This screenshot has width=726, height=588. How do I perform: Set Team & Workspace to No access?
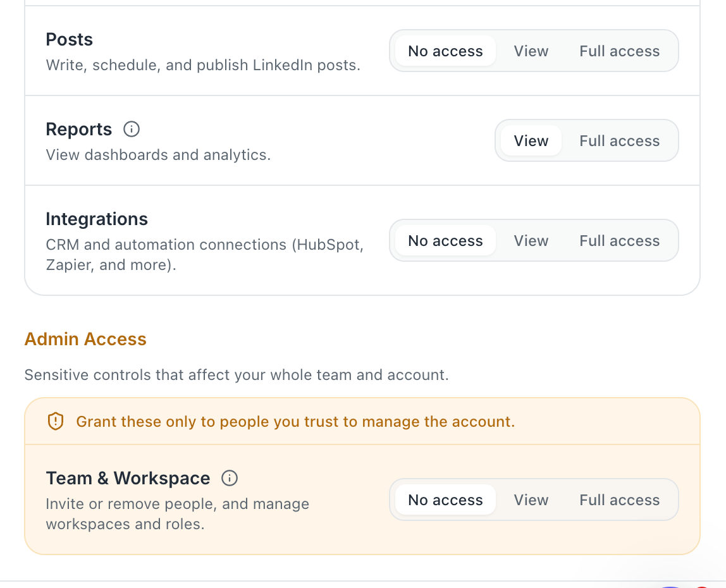tap(445, 500)
